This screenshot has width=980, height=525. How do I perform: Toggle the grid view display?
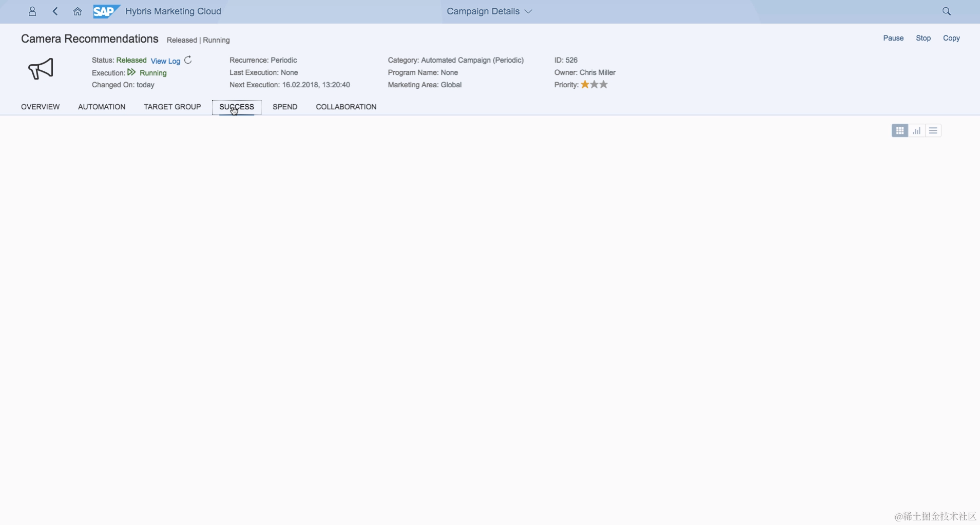(900, 130)
